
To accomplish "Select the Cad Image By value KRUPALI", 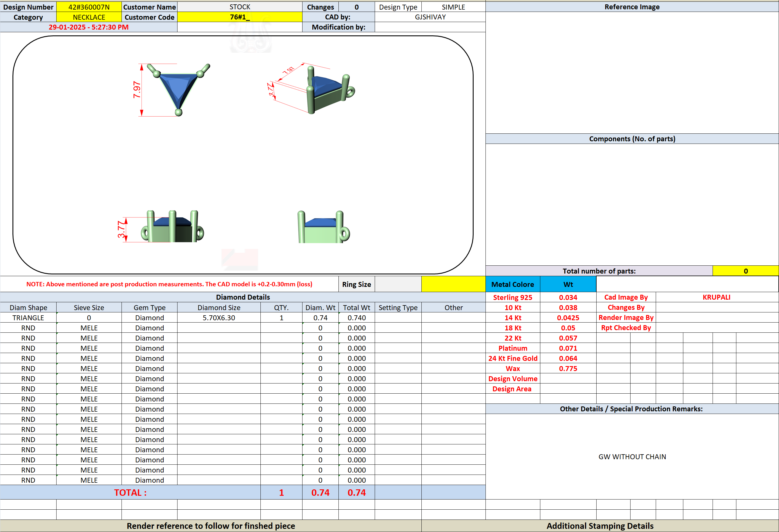I will (716, 297).
